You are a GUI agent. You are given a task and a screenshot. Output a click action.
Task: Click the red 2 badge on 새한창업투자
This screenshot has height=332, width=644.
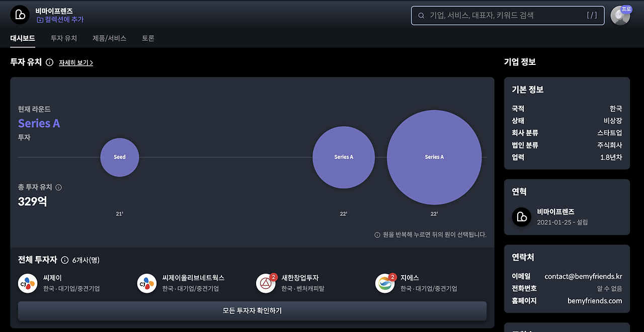(273, 277)
